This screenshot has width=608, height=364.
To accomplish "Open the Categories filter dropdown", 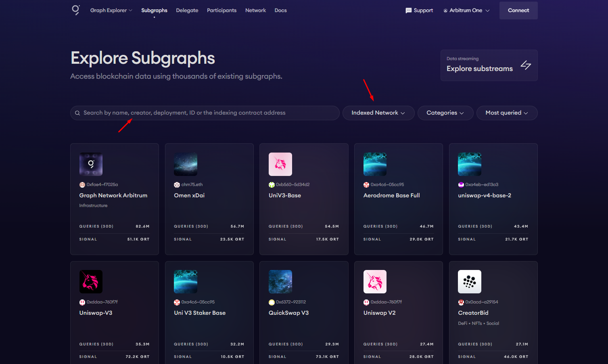I will 445,113.
